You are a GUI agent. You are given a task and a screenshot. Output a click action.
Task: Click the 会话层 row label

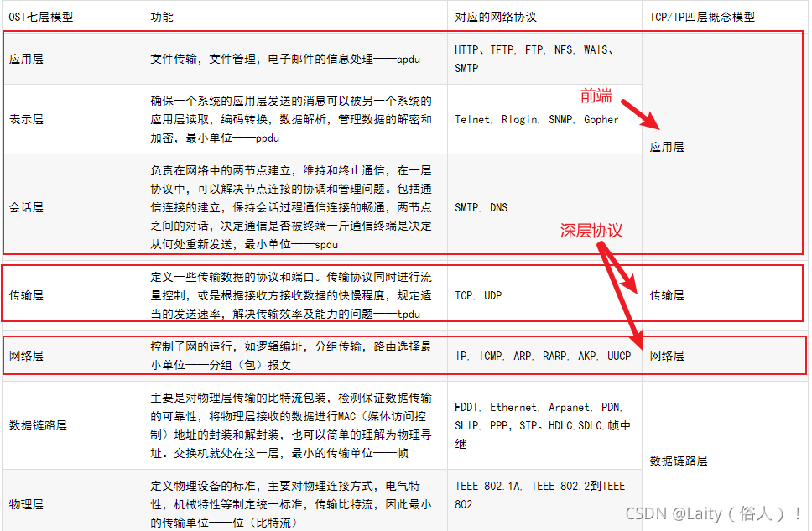pyautogui.click(x=28, y=207)
